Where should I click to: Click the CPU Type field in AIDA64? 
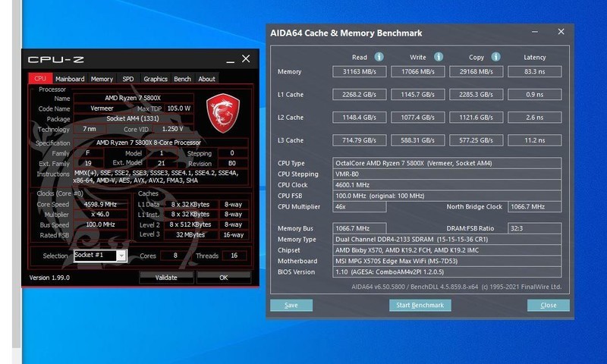[x=447, y=163]
